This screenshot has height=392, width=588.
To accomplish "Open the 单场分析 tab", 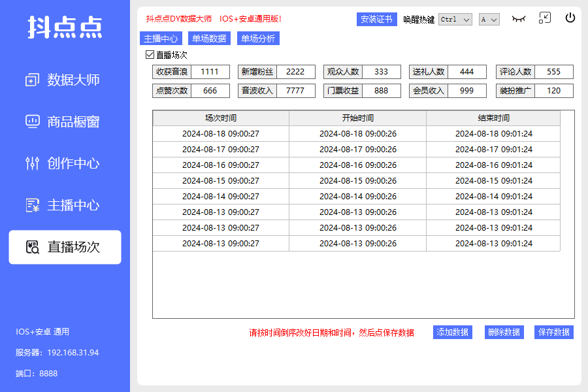I will click(259, 39).
